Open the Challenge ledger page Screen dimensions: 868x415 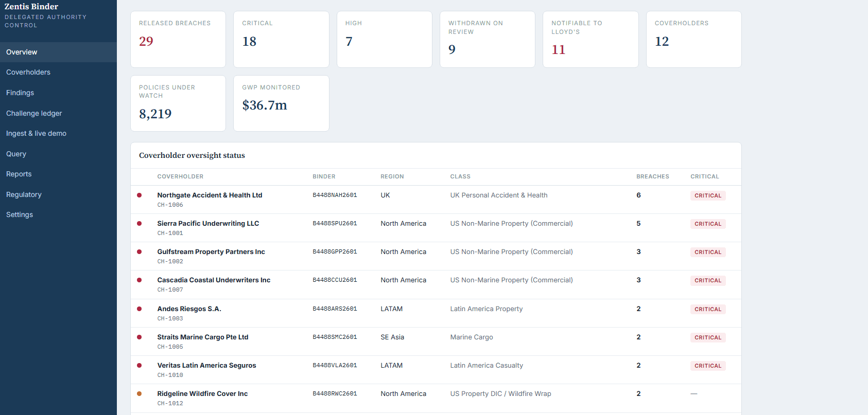pyautogui.click(x=58, y=113)
